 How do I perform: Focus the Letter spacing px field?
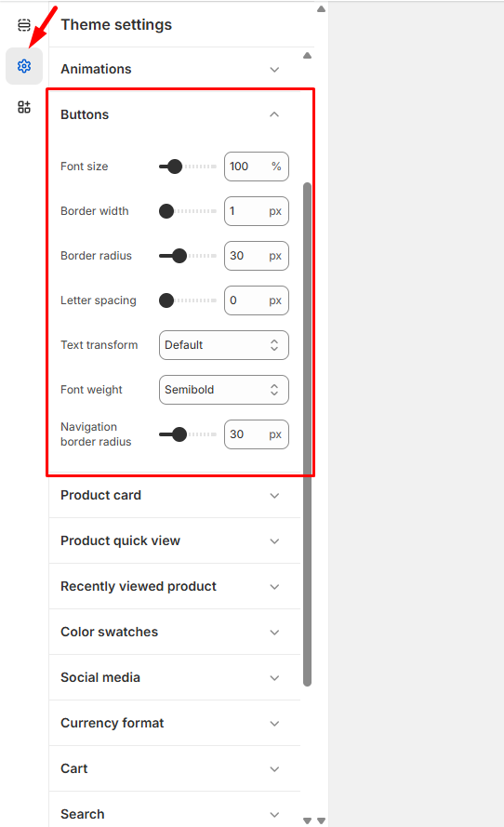pyautogui.click(x=257, y=300)
